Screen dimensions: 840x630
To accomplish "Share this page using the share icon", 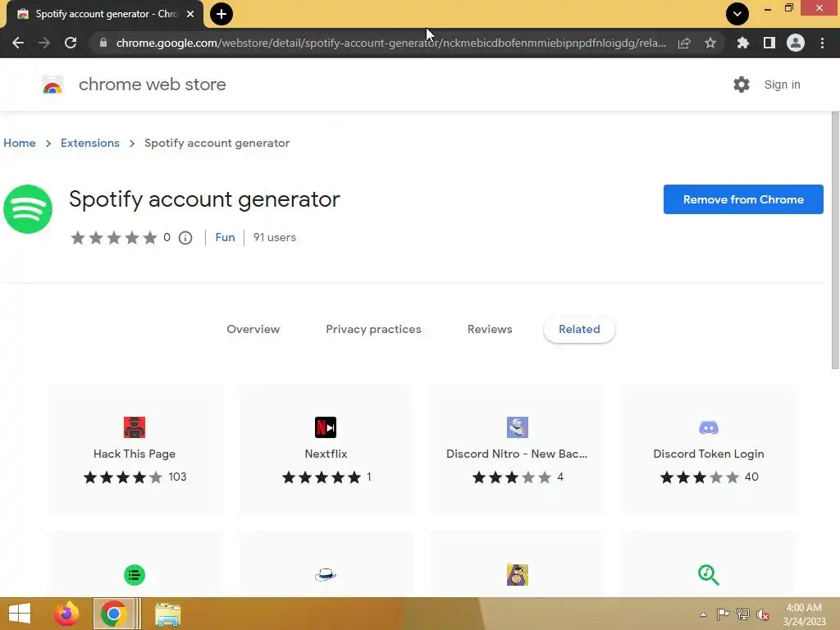I will tap(684, 43).
